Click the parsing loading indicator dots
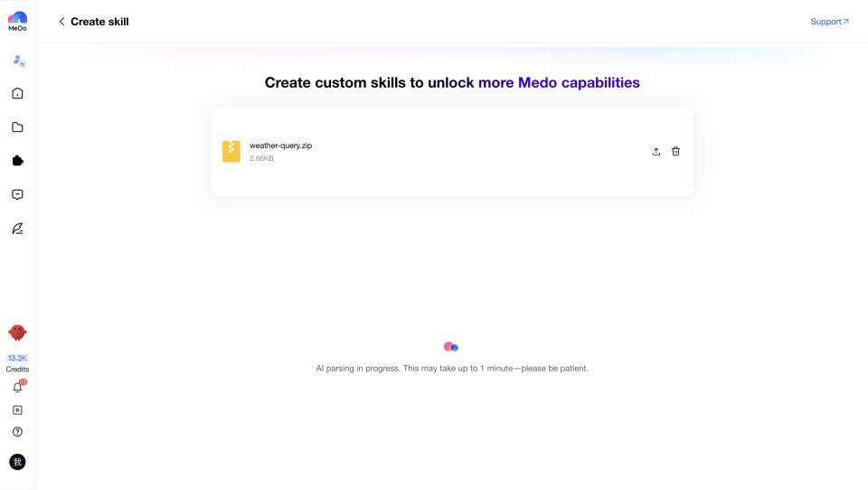The image size is (868, 490). pyautogui.click(x=451, y=347)
